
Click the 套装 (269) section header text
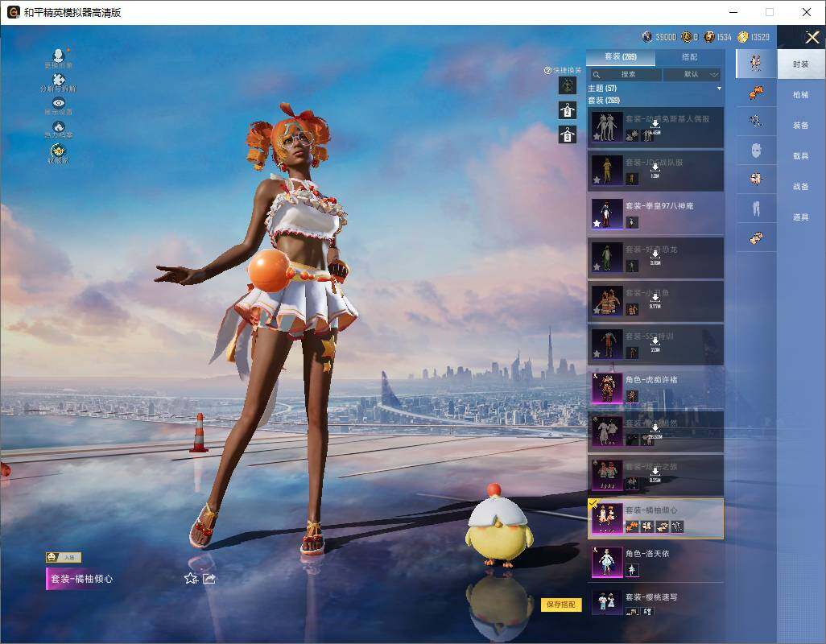click(604, 100)
